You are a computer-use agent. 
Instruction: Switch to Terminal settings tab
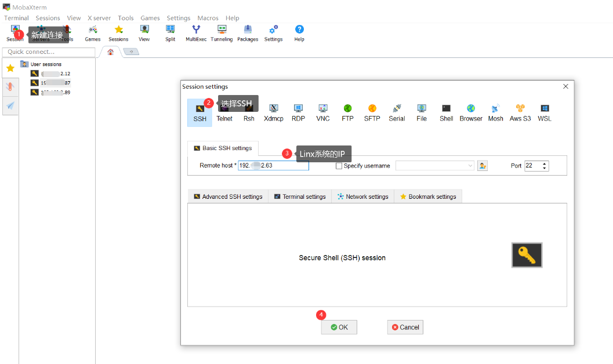pyautogui.click(x=300, y=196)
